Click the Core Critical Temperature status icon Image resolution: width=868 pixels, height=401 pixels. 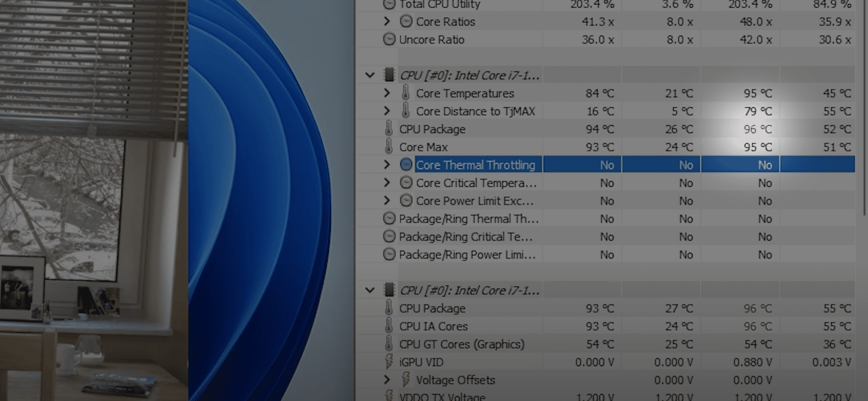(406, 182)
